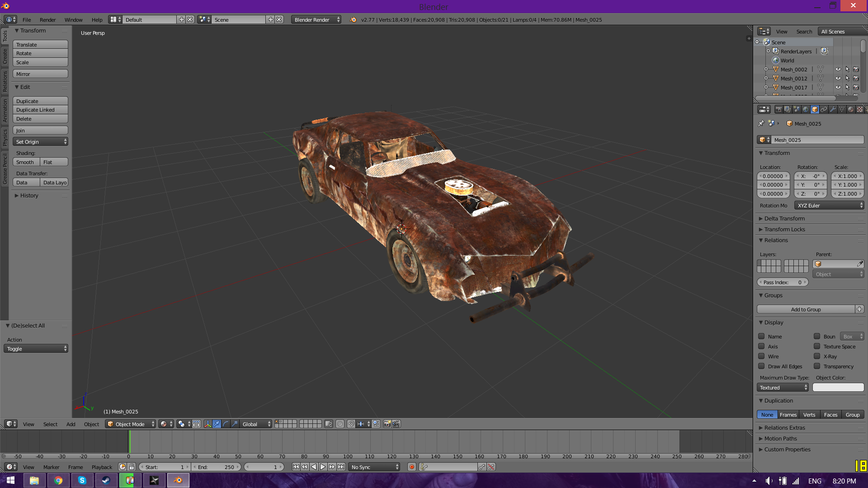Open the Render camera properties tab
Viewport: 868px width, 488px height.
(x=778, y=109)
